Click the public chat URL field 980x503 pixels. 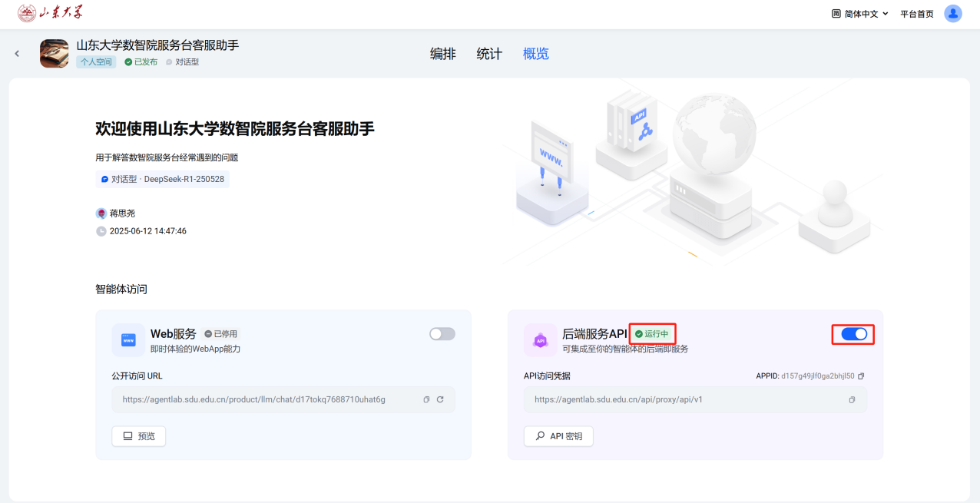click(283, 399)
